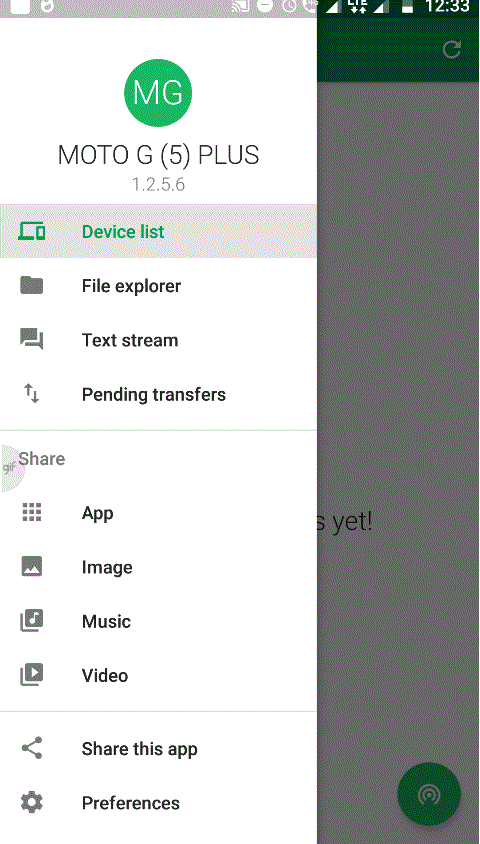Tap the LTE signal indicator

pos(357,6)
